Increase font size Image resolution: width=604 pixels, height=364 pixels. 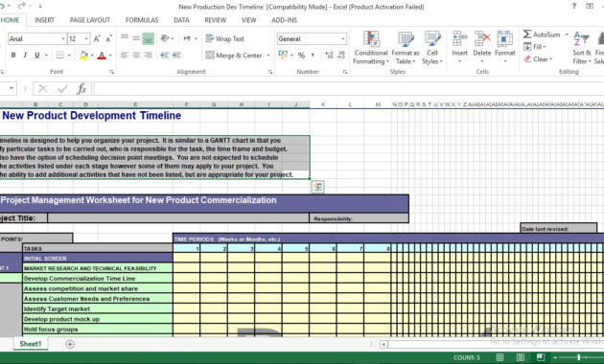pyautogui.click(x=97, y=39)
